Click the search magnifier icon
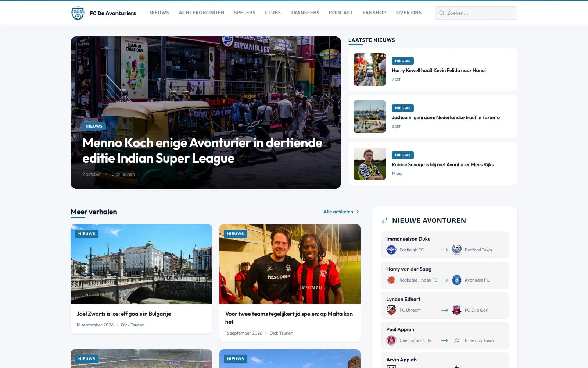 [x=442, y=13]
